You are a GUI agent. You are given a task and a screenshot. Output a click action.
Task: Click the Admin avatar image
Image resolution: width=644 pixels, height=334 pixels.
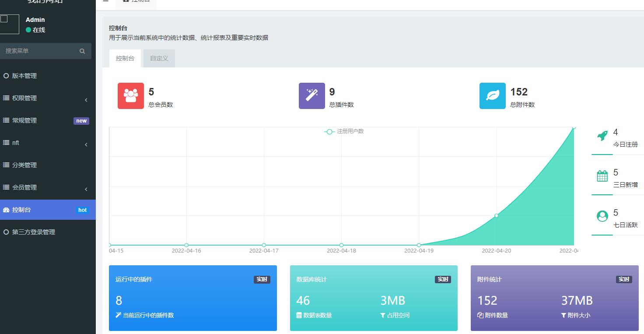(x=9, y=24)
